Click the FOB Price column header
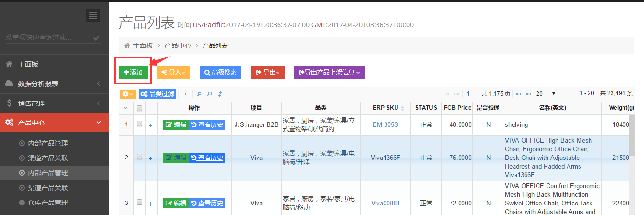 [457, 108]
